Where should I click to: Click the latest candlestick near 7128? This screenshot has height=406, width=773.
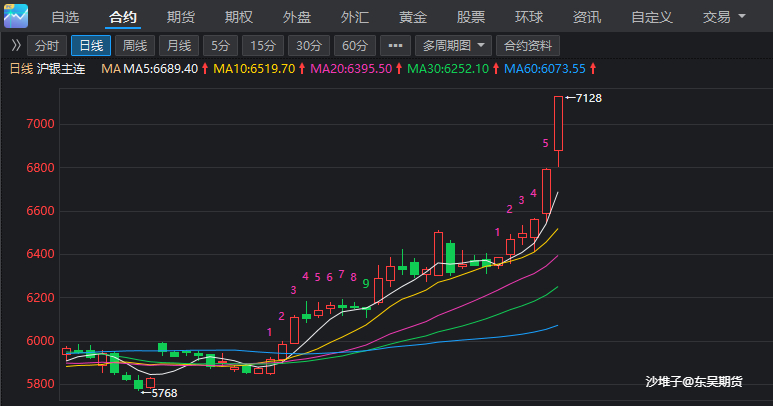tap(559, 124)
